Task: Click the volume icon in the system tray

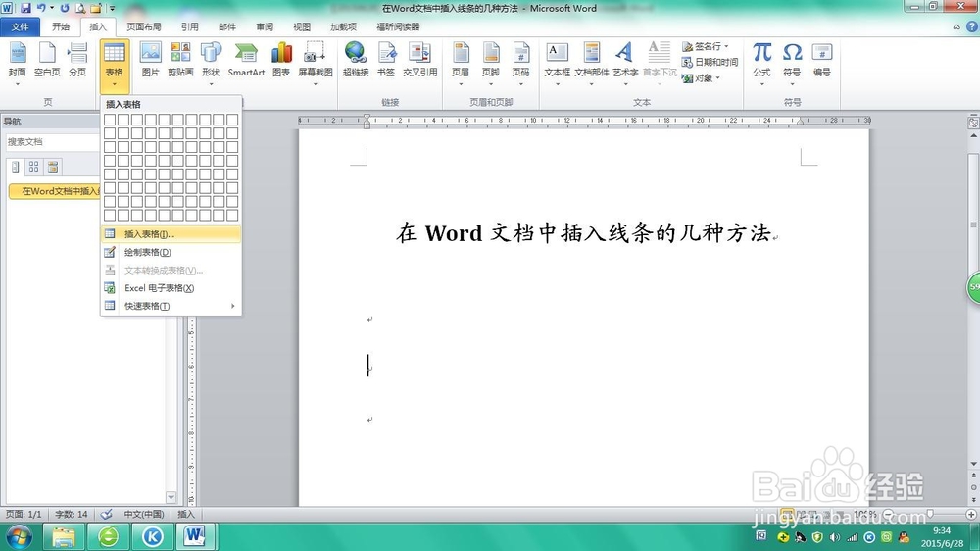Action: pos(834,537)
